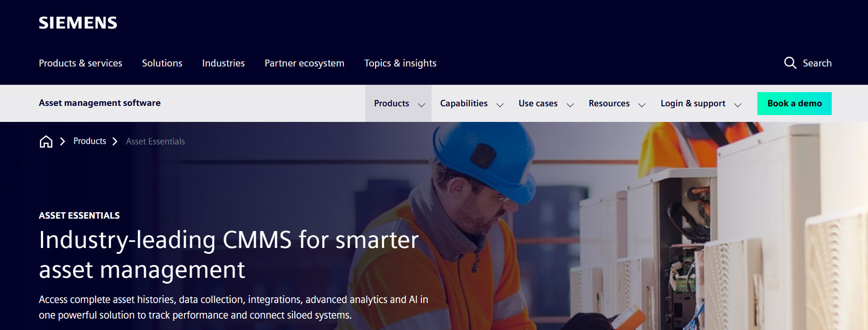Click the ASSET ESSENTIALS heading label
This screenshot has height=330, width=868.
point(79,215)
